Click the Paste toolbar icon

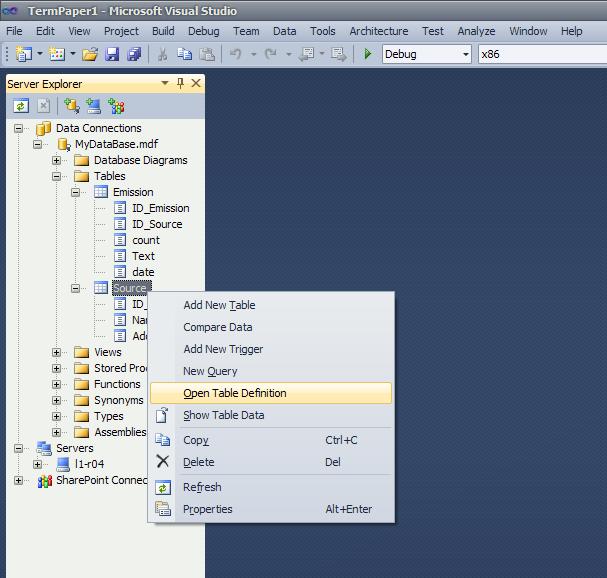coord(207,54)
